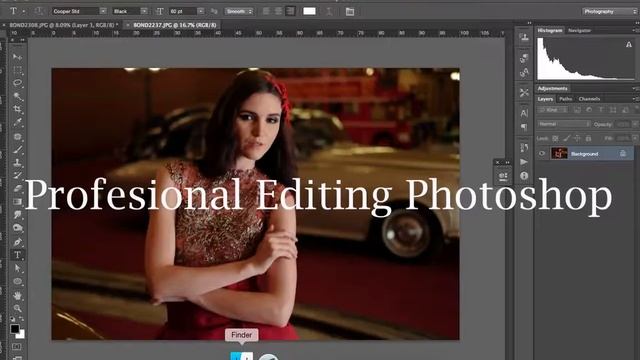Open the Histogram tab

point(550,30)
